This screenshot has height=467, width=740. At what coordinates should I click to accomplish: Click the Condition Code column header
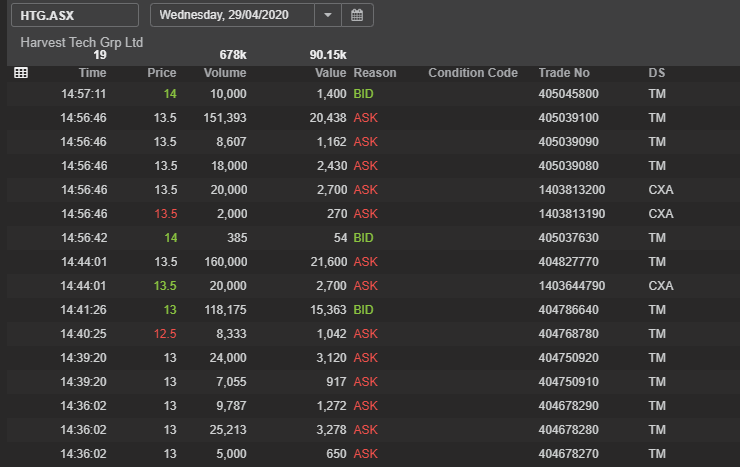pyautogui.click(x=473, y=73)
